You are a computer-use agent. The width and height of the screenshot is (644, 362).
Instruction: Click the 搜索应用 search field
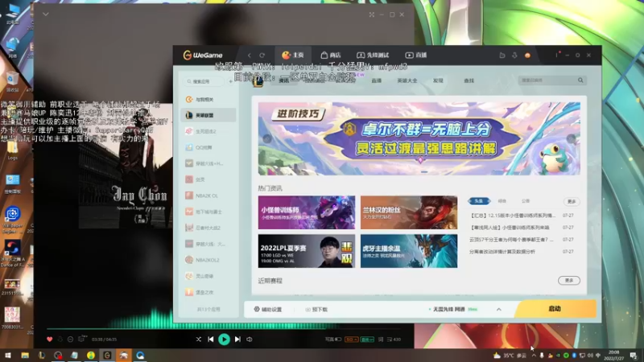[204, 81]
